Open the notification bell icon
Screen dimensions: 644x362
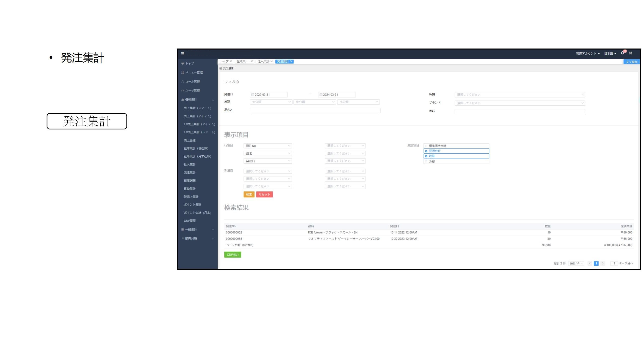[622, 53]
